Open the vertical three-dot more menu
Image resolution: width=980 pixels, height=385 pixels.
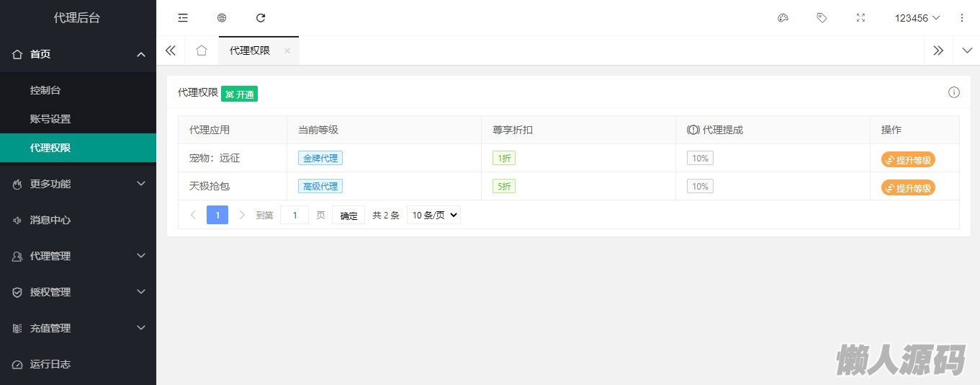coord(962,18)
